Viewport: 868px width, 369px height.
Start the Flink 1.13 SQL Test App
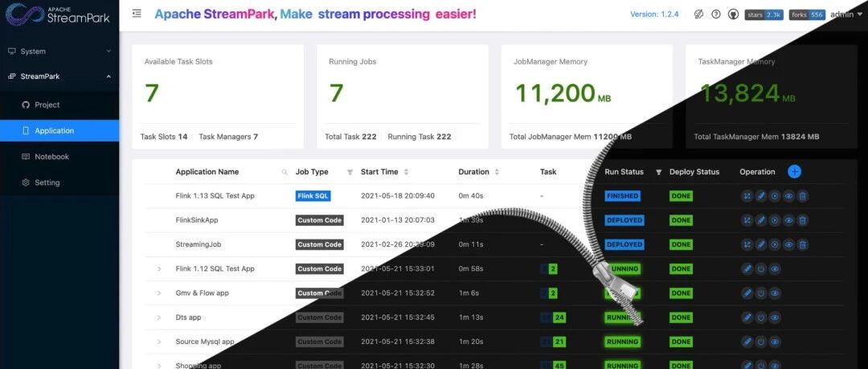[775, 196]
